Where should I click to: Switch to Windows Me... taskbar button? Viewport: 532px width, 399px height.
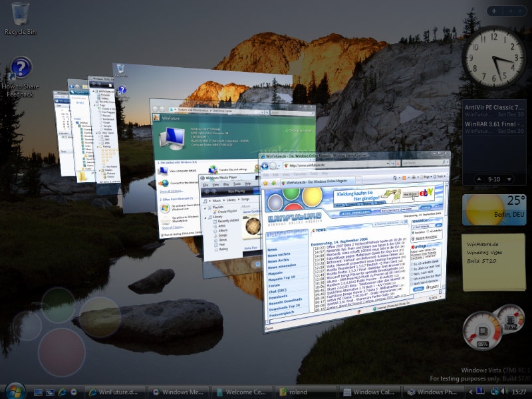coord(178,392)
